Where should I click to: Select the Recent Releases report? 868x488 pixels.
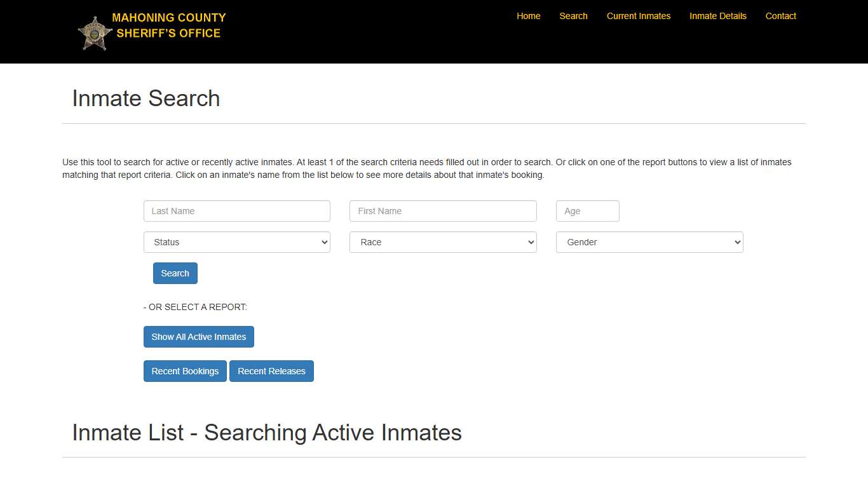click(271, 370)
